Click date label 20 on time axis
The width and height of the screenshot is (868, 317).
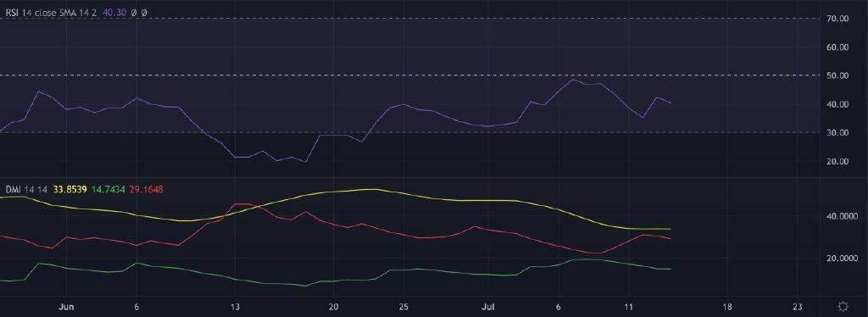click(333, 307)
